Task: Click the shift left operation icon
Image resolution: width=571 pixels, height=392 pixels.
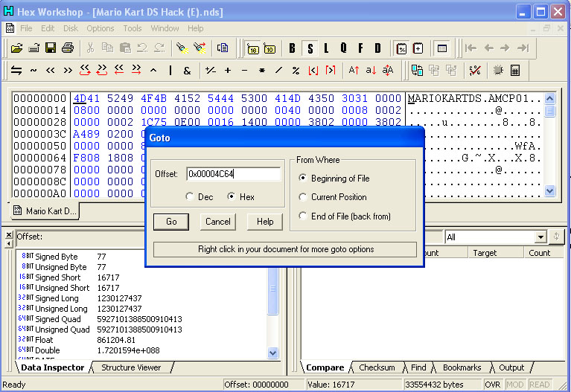Action: [x=51, y=70]
